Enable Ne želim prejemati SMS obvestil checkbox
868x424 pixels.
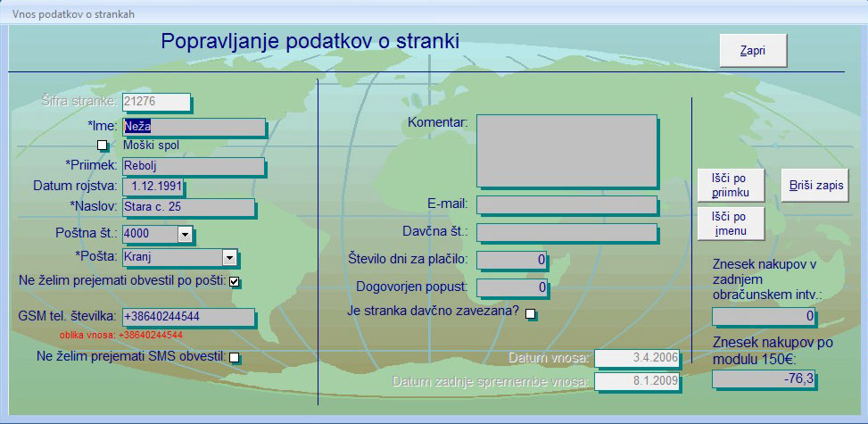click(x=235, y=358)
